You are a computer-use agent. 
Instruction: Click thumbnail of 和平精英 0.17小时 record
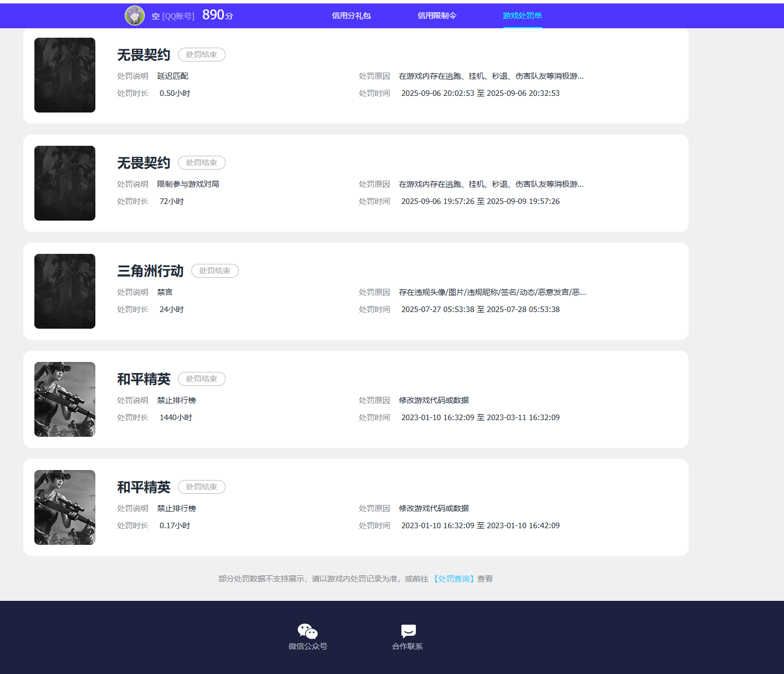pyautogui.click(x=65, y=507)
